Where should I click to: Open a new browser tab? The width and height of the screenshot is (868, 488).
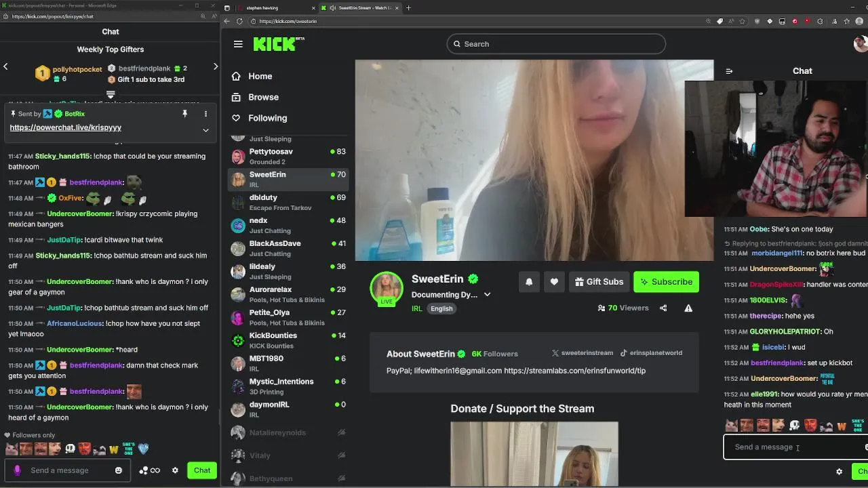(x=408, y=8)
